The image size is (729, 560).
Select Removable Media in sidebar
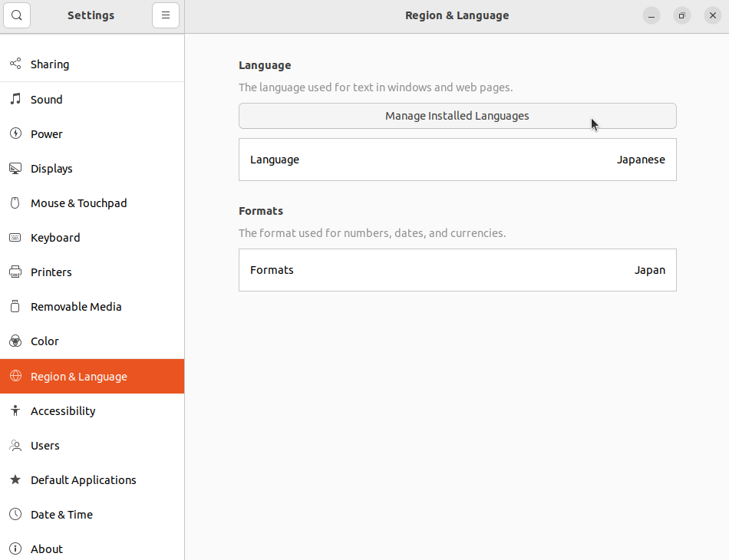point(76,307)
